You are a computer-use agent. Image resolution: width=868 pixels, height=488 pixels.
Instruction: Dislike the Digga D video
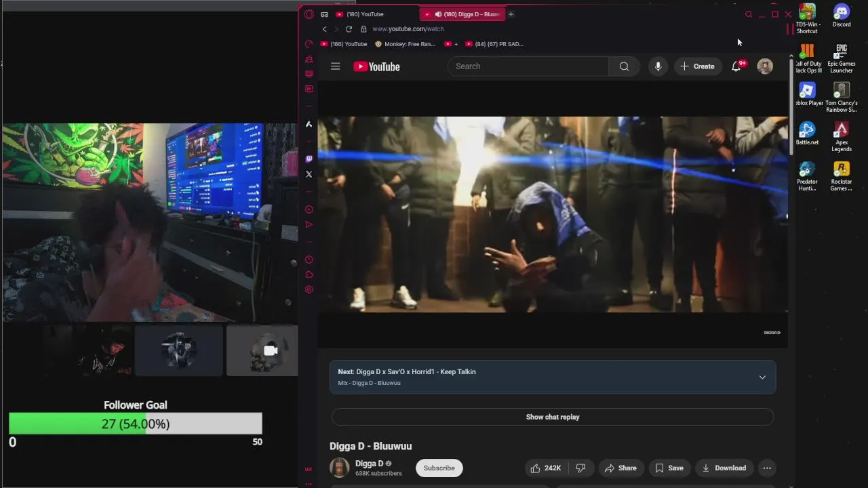click(580, 468)
